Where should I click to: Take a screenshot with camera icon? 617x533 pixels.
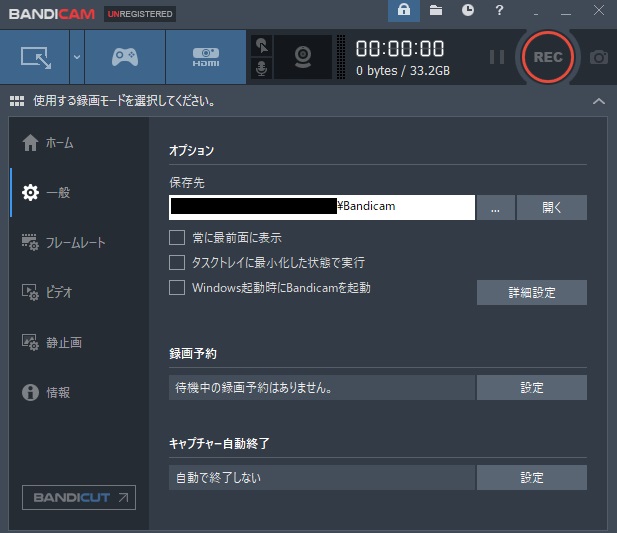(599, 57)
